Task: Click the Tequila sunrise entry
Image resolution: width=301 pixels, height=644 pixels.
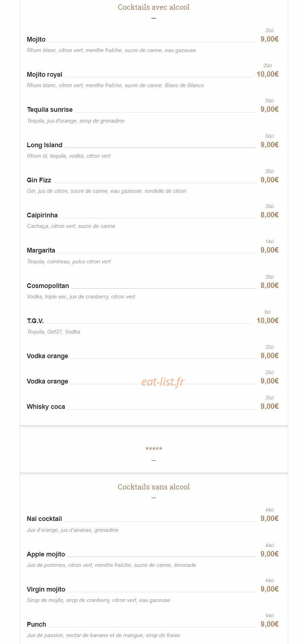Action: (50, 110)
